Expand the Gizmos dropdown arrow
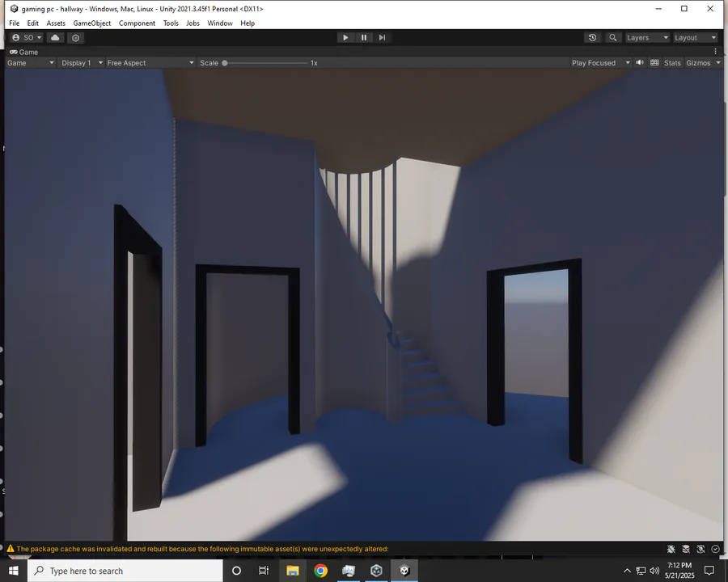Viewport: 728px width, 582px height. (718, 63)
